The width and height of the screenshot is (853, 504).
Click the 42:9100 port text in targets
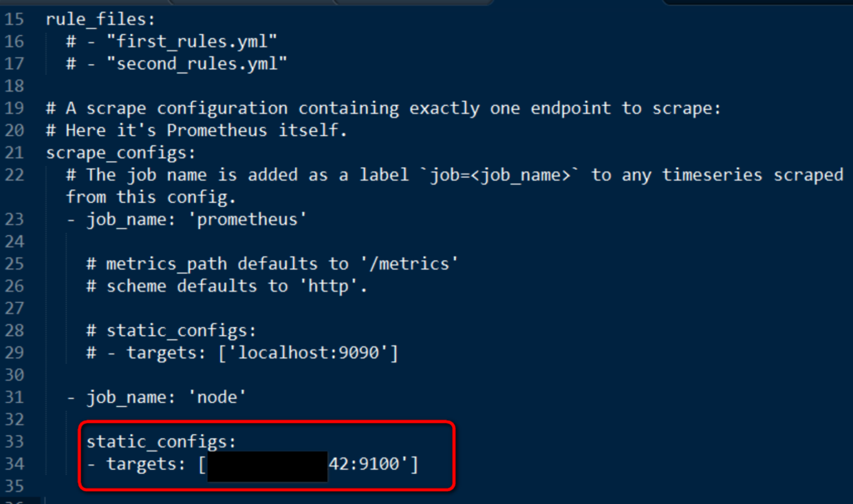coord(369,464)
